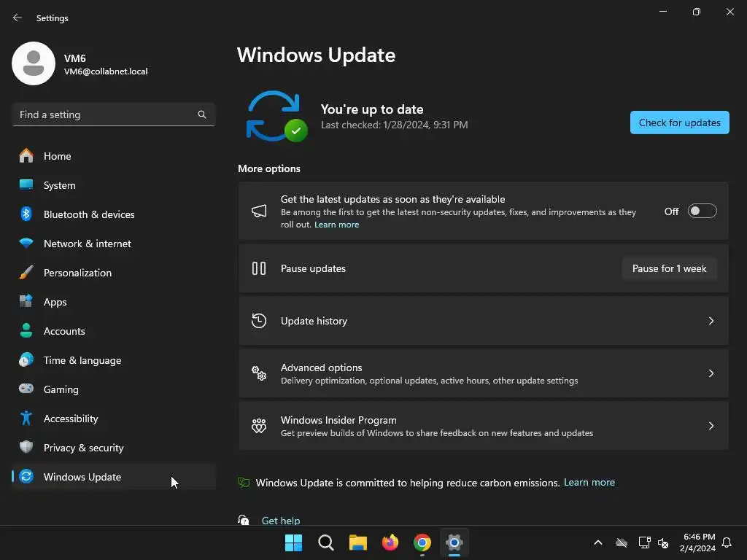This screenshot has width=747, height=560.
Task: Click the Get help icon
Action: pos(244,520)
